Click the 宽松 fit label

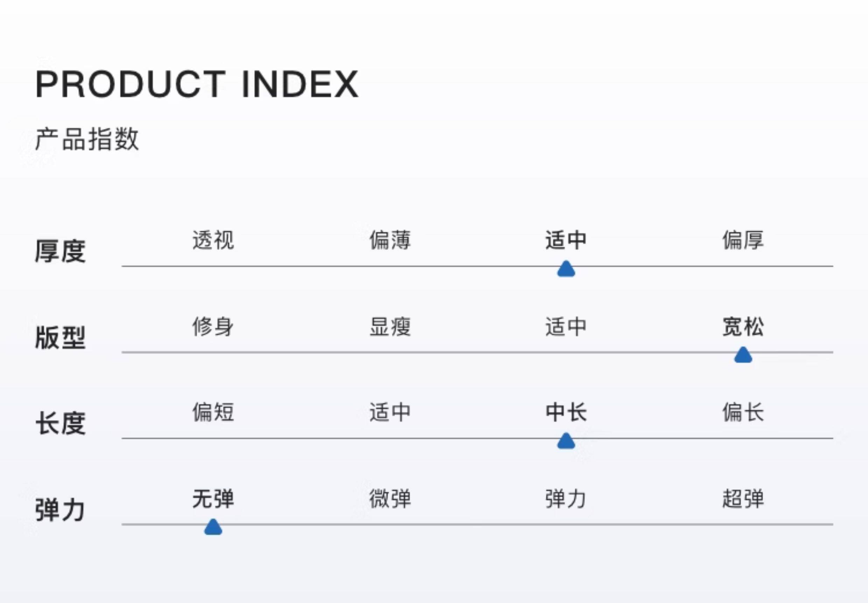point(743,326)
